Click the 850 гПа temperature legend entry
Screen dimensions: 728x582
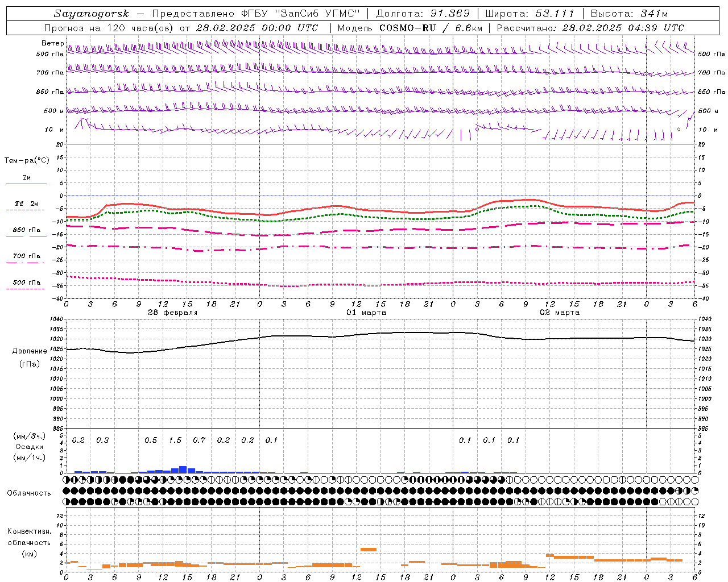coord(27,230)
